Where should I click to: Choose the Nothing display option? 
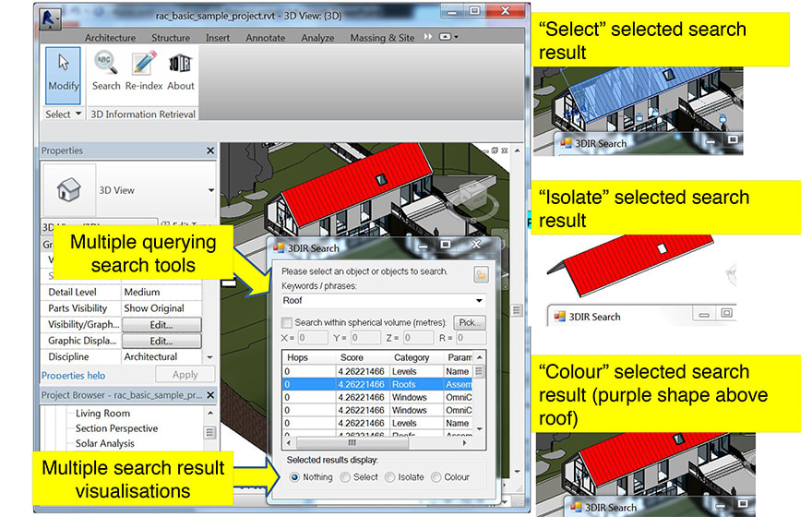294,477
